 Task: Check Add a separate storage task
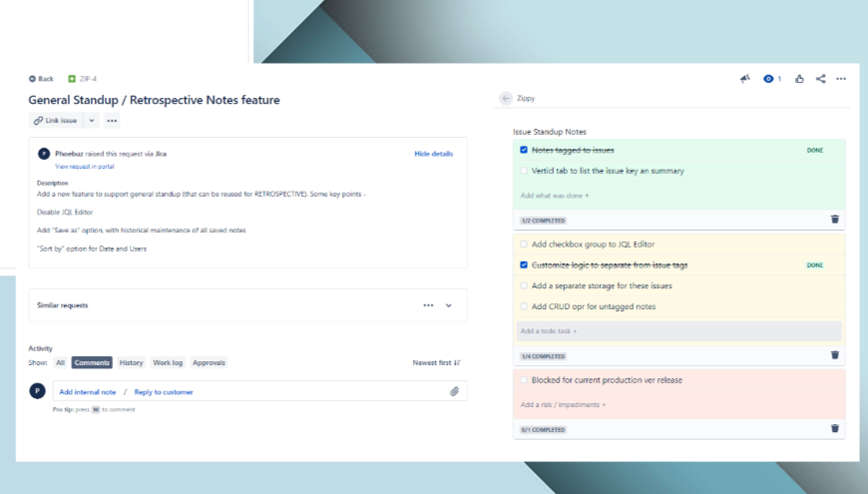(524, 285)
